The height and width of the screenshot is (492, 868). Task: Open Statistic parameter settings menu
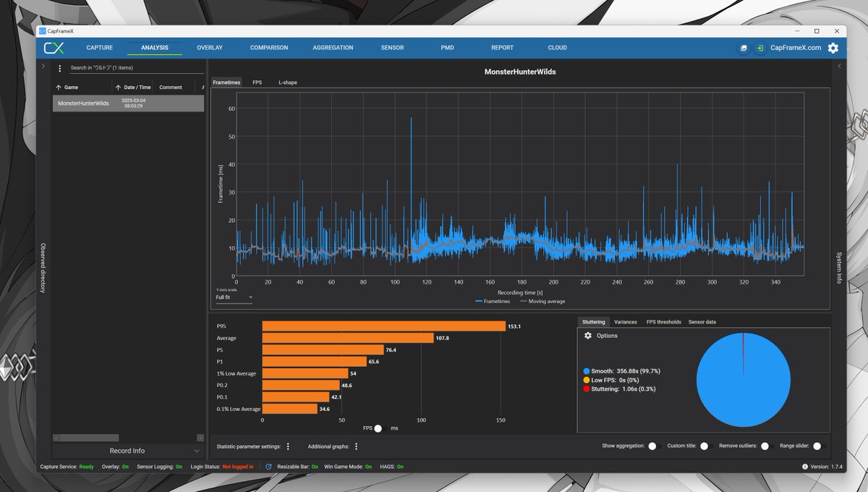(288, 446)
